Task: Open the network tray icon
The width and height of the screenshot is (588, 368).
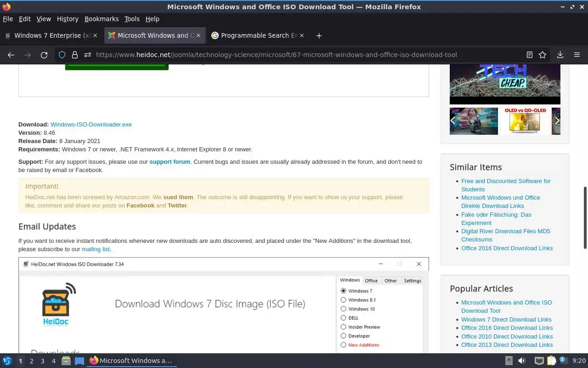Action: point(539,361)
